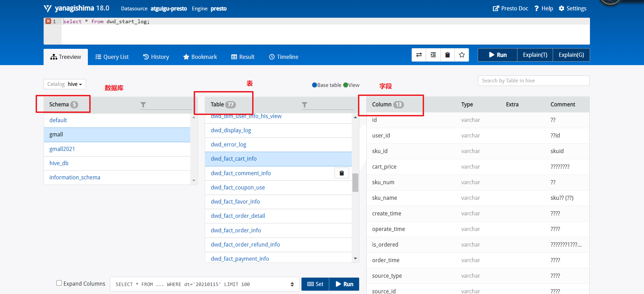Click clipboard icon on dwd_fact_comment_info row

[x=342, y=173]
